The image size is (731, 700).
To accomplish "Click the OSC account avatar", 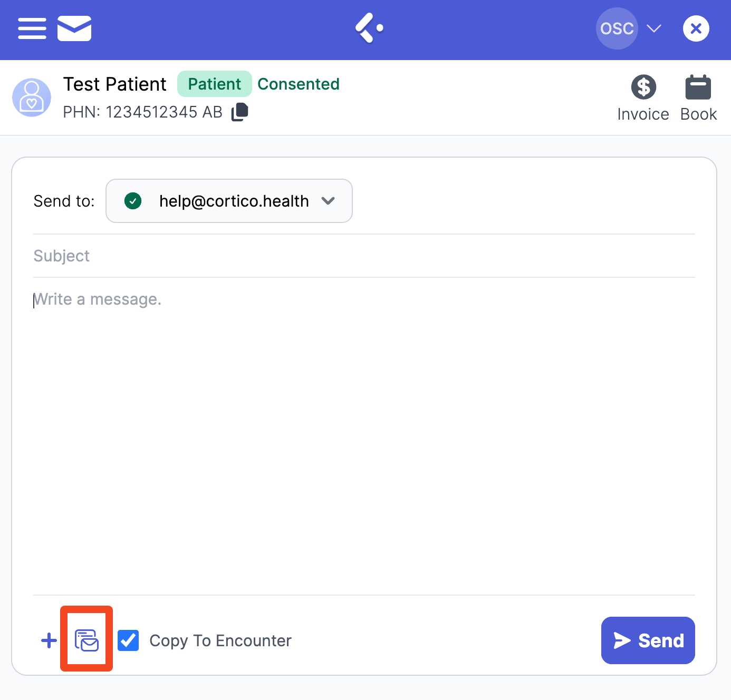I will [617, 28].
